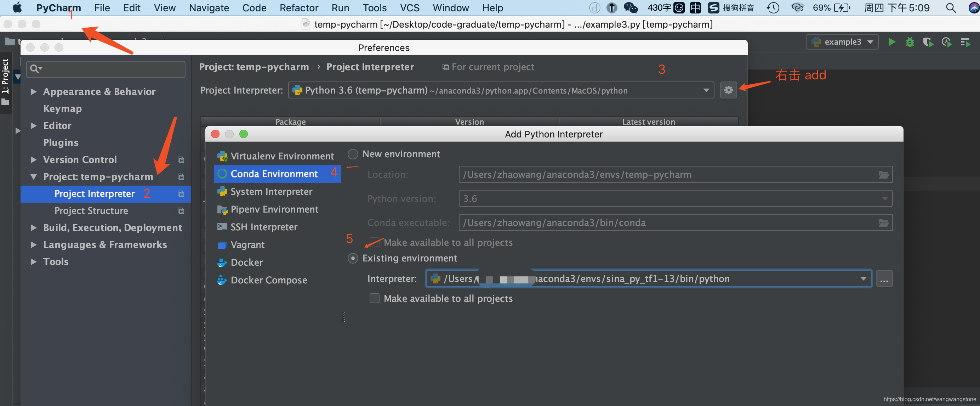Image resolution: width=980 pixels, height=406 pixels.
Task: Click the Docker whale icon
Action: point(222,262)
